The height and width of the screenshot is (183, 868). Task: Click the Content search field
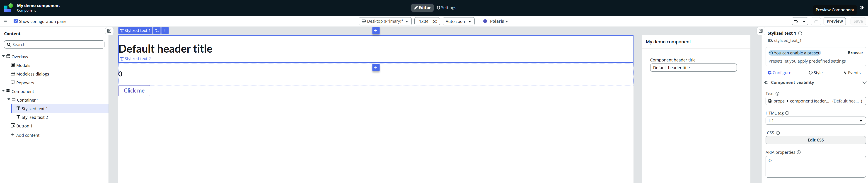[54, 44]
